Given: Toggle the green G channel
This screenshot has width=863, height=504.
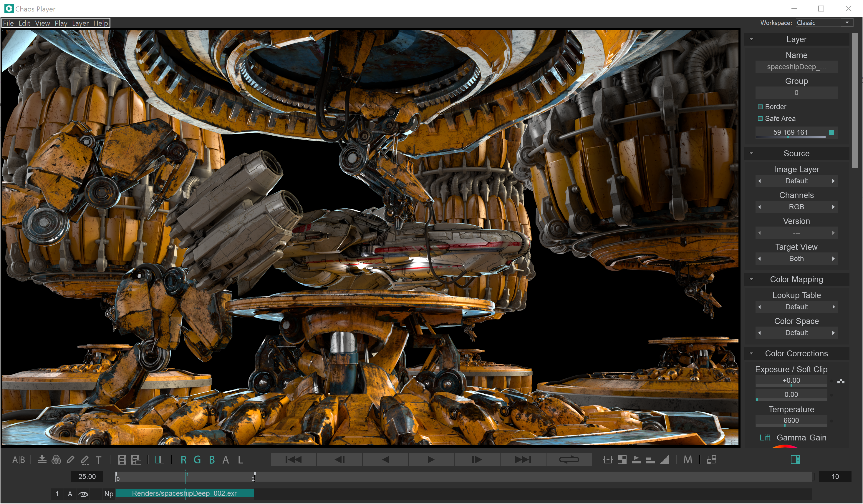Looking at the screenshot, I should point(197,460).
